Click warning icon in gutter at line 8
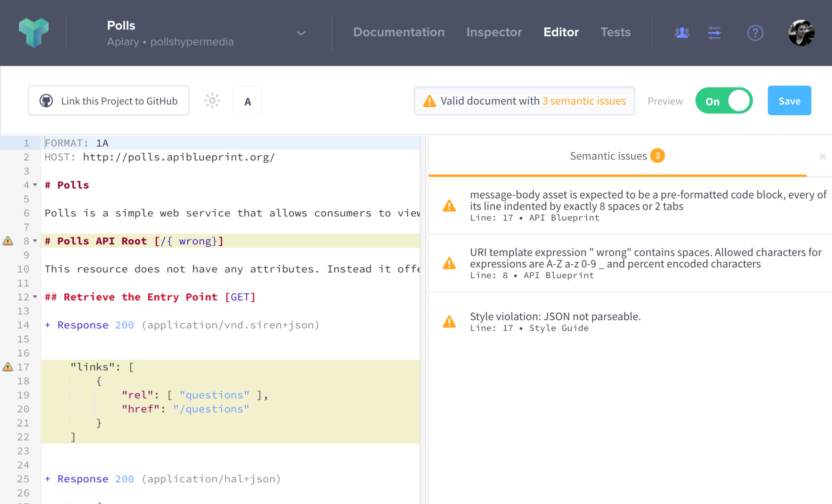The image size is (832, 504). point(8,241)
